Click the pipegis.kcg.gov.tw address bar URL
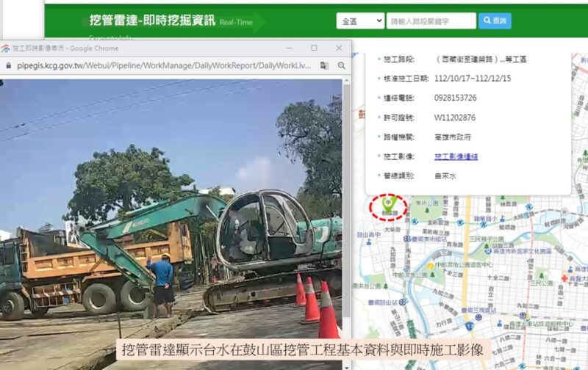 [164, 65]
